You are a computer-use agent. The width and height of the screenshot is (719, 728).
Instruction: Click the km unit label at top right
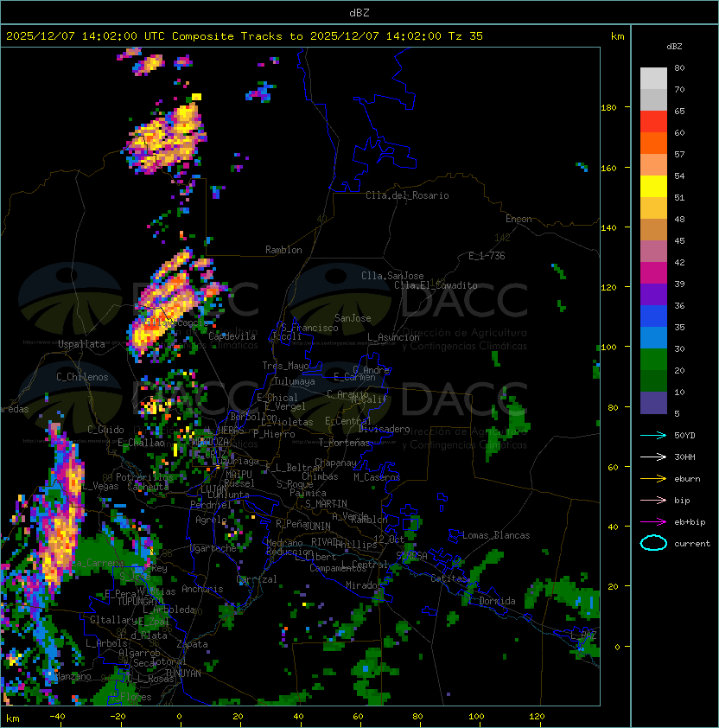tap(617, 36)
